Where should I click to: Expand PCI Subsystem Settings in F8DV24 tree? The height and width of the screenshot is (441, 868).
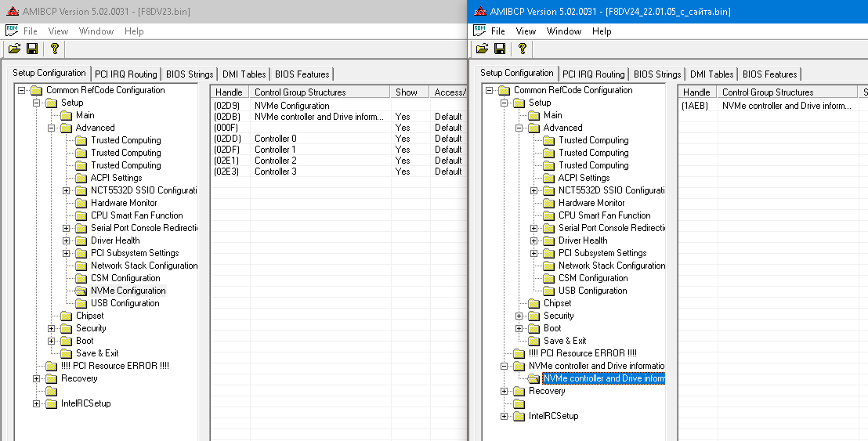click(x=533, y=254)
